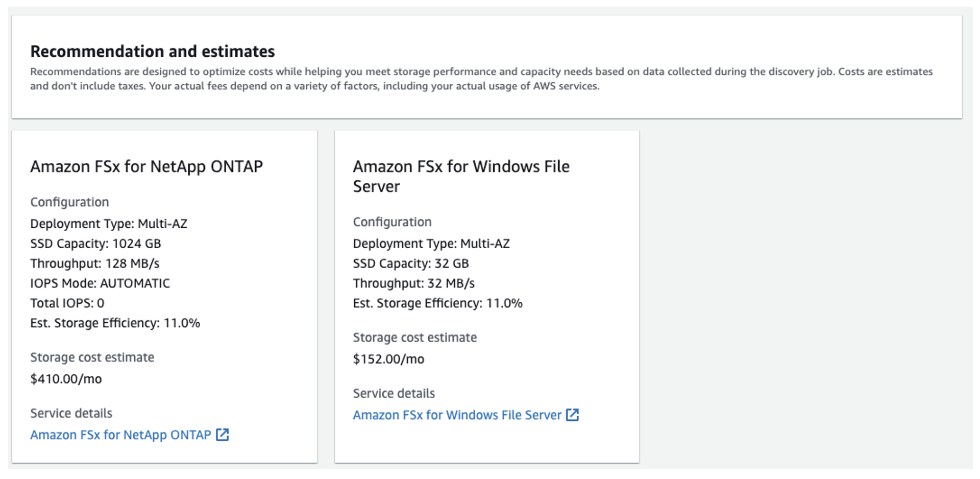
Task: Click the $410.00/mo storage cost estimate
Action: click(66, 378)
